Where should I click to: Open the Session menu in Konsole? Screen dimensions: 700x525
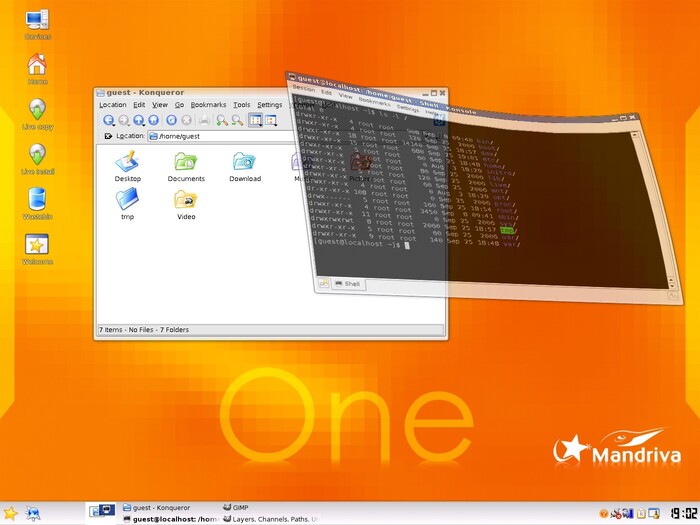tap(304, 88)
